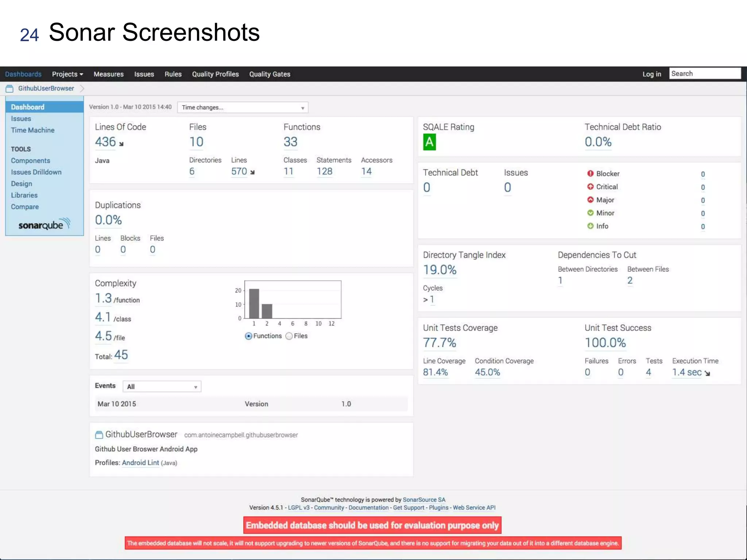Screen dimensions: 747x560
Task: Select the Functions radio button
Action: (x=248, y=336)
